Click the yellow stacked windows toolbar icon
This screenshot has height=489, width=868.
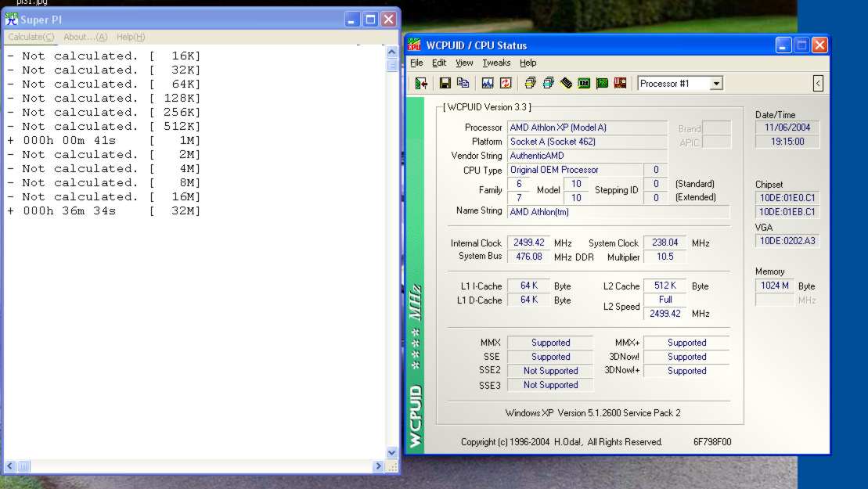pos(530,84)
